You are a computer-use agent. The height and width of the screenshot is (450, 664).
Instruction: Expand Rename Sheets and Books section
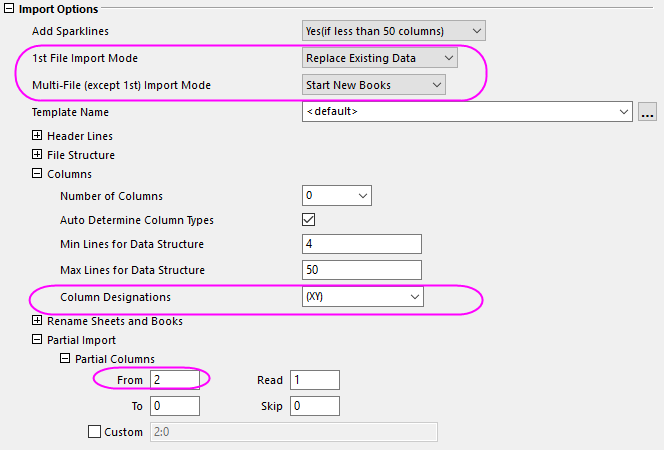tap(38, 321)
